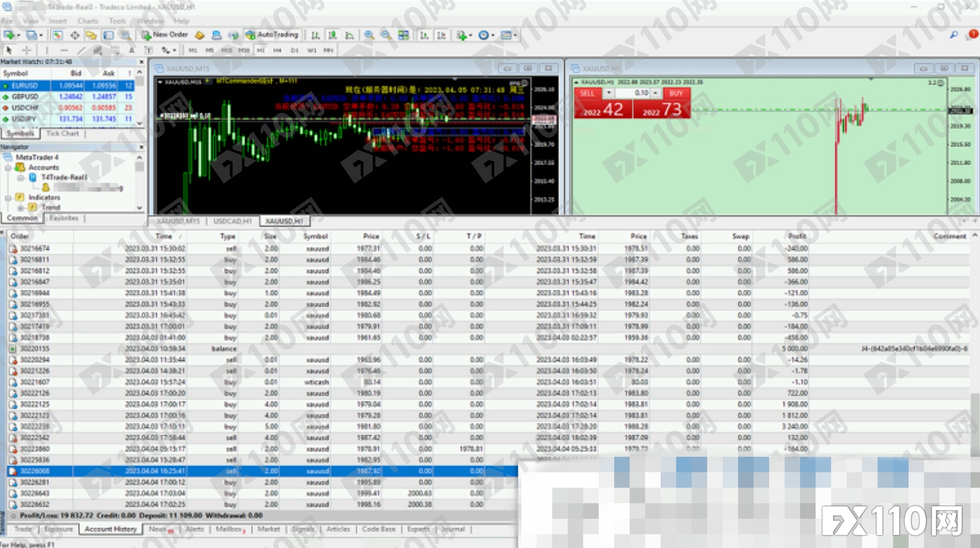Toggle Line Chart display mode
The width and height of the screenshot is (980, 548).
[349, 35]
